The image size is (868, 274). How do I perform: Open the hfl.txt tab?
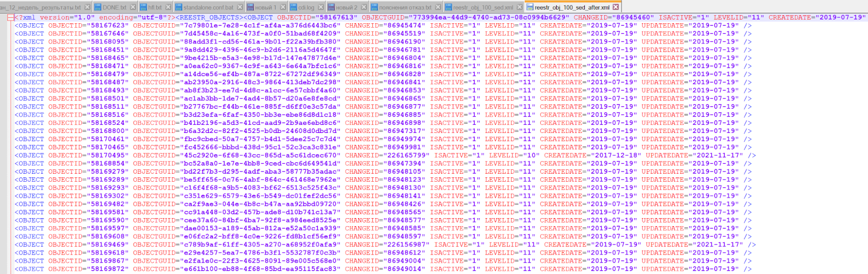pyautogui.click(x=155, y=8)
